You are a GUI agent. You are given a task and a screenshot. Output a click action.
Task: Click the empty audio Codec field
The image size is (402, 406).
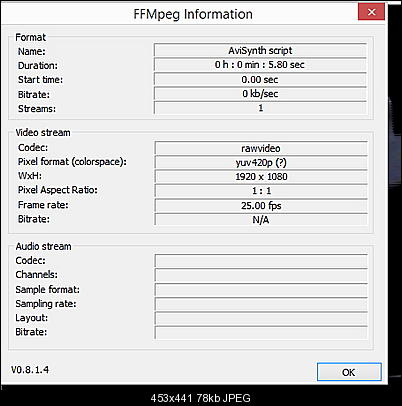(261, 261)
